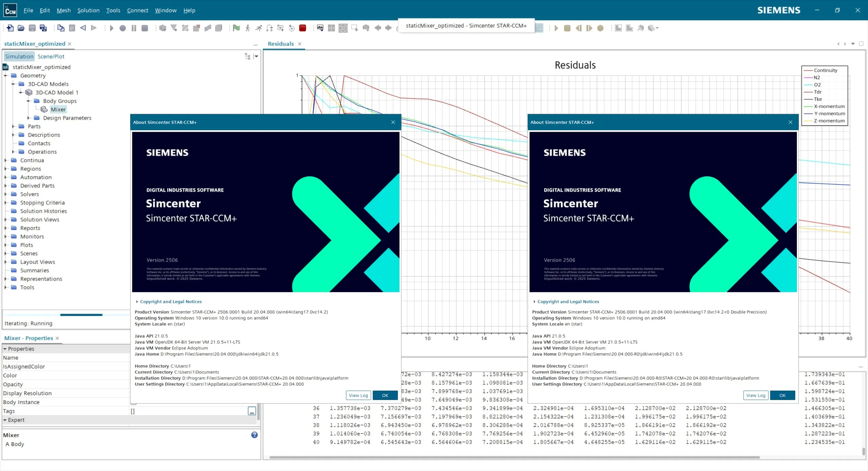Click the running-man Run icon
The height and width of the screenshot is (471, 868).
[x=259, y=28]
